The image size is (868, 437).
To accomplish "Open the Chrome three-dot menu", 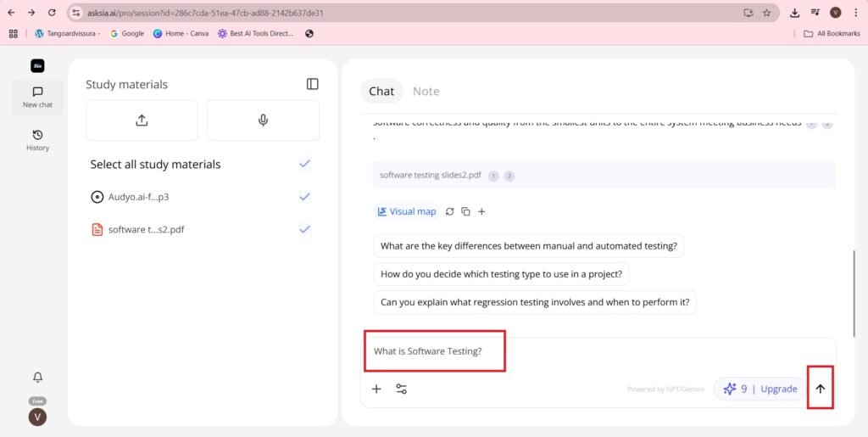I will [856, 13].
